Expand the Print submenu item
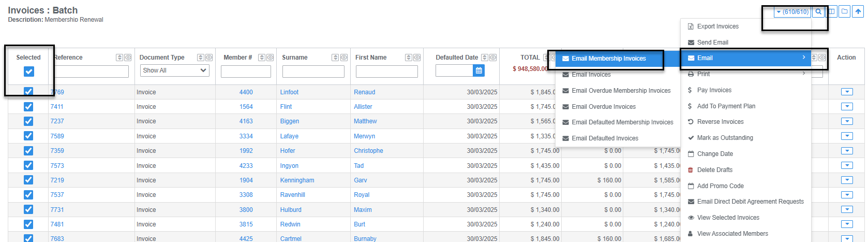The width and height of the screenshot is (868, 242). 746,74
